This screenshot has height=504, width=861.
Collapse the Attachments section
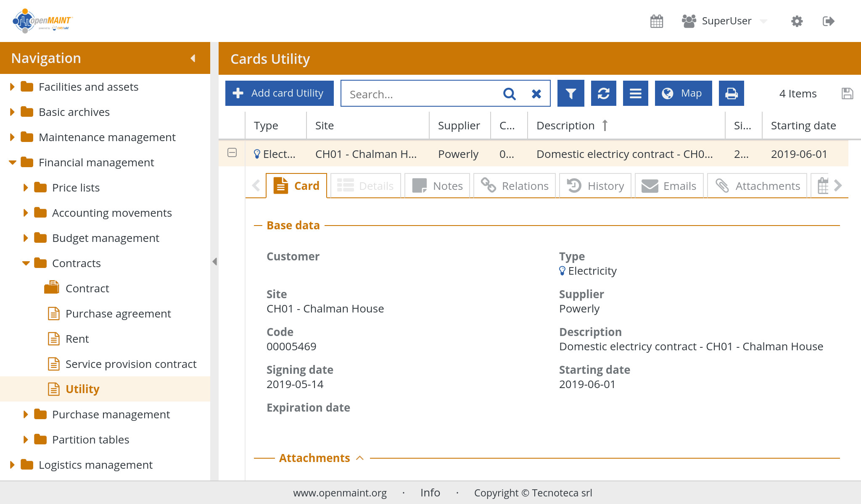click(x=360, y=458)
